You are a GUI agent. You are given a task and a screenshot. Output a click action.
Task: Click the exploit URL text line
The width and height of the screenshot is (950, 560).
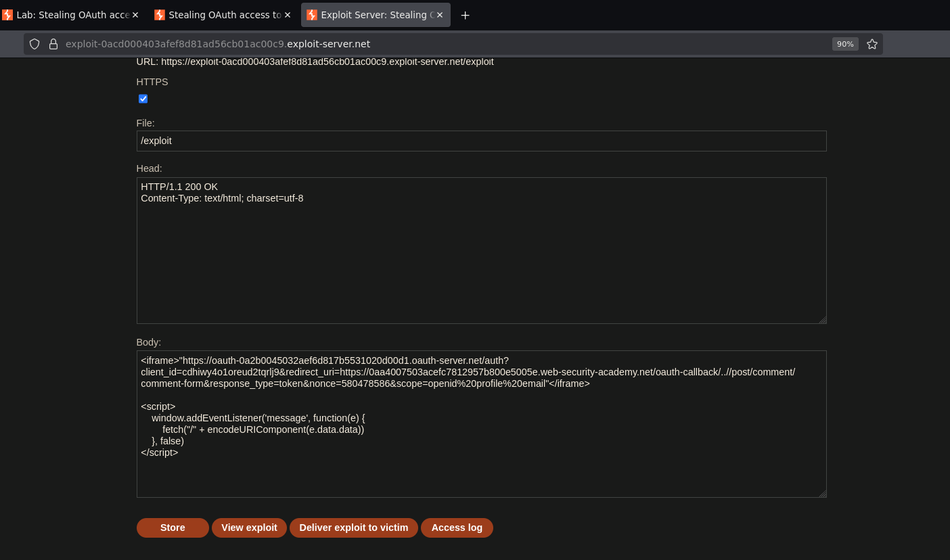(315, 62)
